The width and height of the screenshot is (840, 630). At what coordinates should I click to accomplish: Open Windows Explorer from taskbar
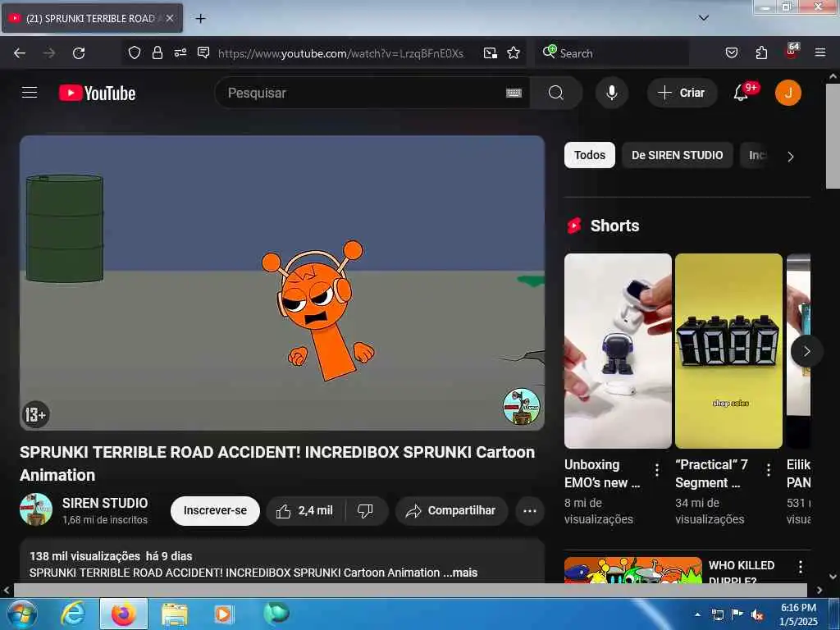[x=174, y=614]
